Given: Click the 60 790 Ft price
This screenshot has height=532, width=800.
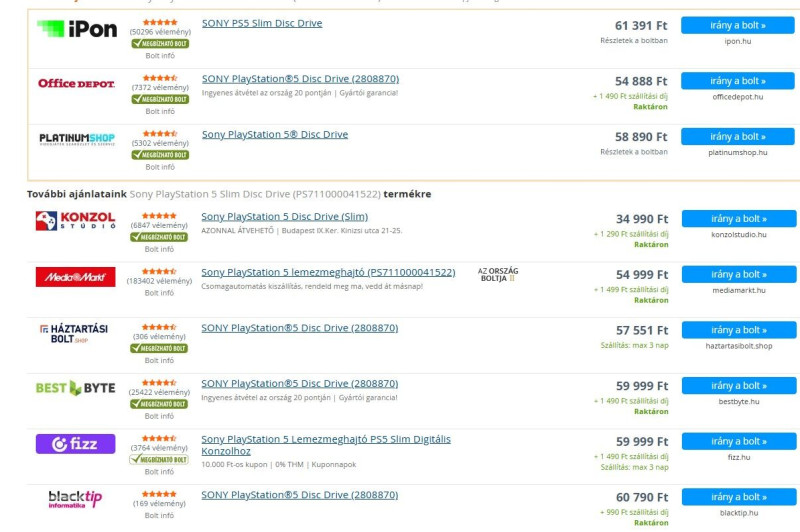Looking at the screenshot, I should (x=642, y=497).
